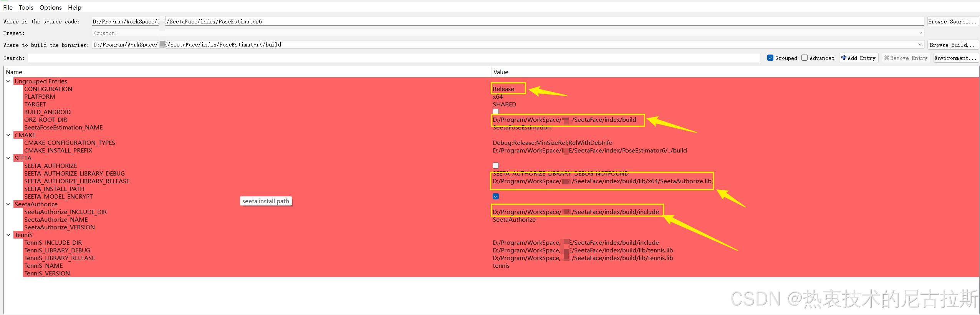The height and width of the screenshot is (315, 980).
Task: Select the SeetaPoseEstimation_NAME entry
Action: tap(63, 127)
